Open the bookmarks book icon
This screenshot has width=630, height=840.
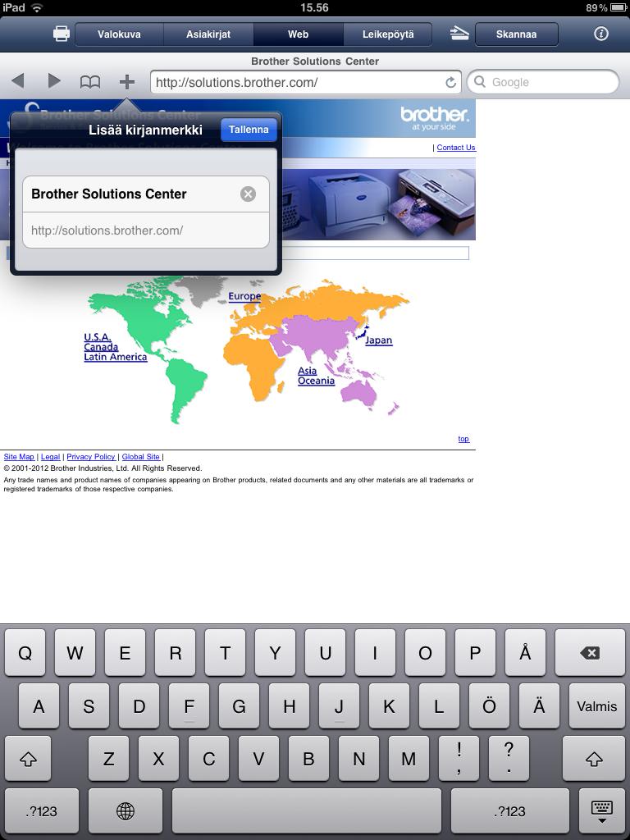click(90, 82)
